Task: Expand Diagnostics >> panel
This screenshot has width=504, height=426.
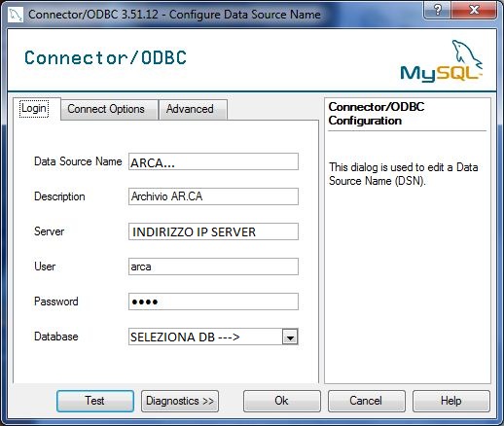Action: point(180,401)
